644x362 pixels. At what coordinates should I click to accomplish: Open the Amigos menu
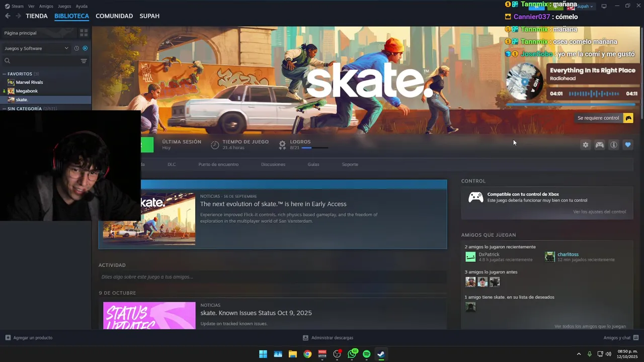coord(46,6)
